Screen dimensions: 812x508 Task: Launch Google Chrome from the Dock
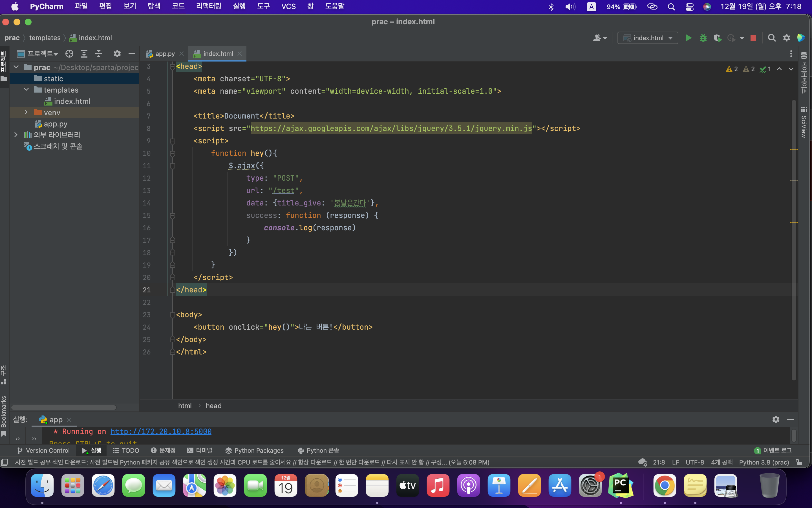point(664,485)
